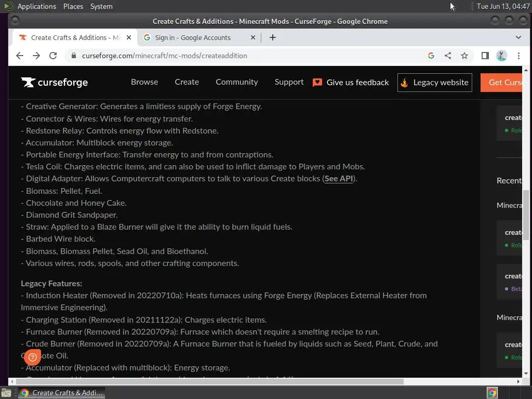The width and height of the screenshot is (532, 399).
Task: Click the lock site-info icon
Action: 74,56
